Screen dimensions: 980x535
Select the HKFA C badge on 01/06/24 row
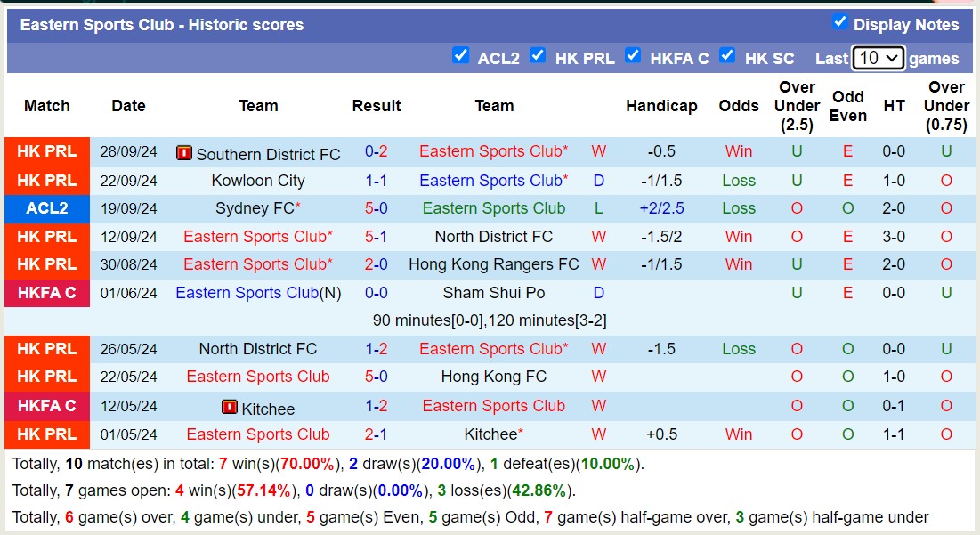(47, 293)
